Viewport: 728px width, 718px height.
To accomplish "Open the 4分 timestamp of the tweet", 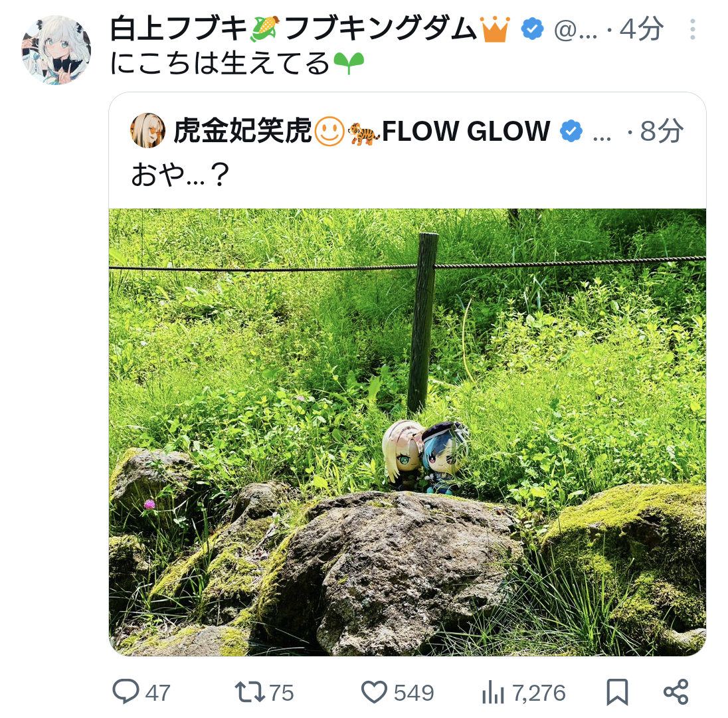I will click(641, 29).
